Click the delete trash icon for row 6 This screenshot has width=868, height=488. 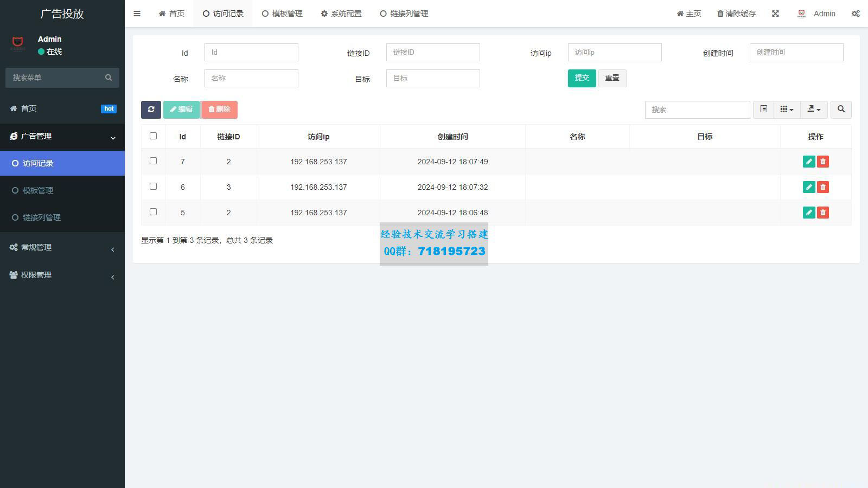(x=823, y=187)
